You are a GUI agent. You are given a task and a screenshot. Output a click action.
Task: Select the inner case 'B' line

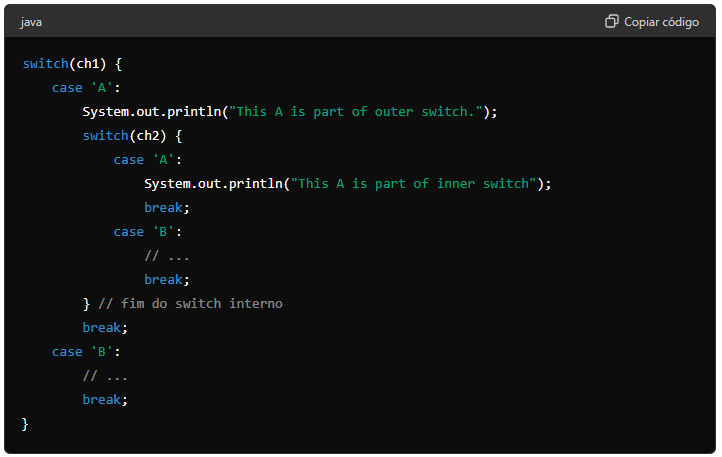147,232
